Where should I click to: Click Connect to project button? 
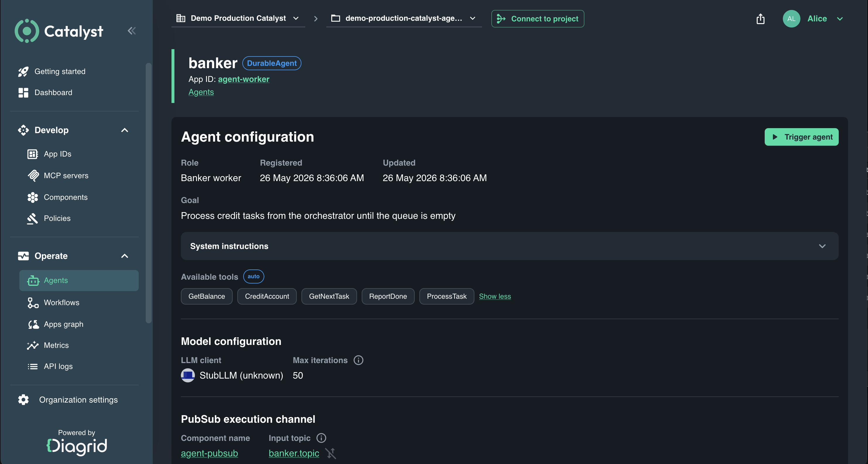(x=538, y=19)
